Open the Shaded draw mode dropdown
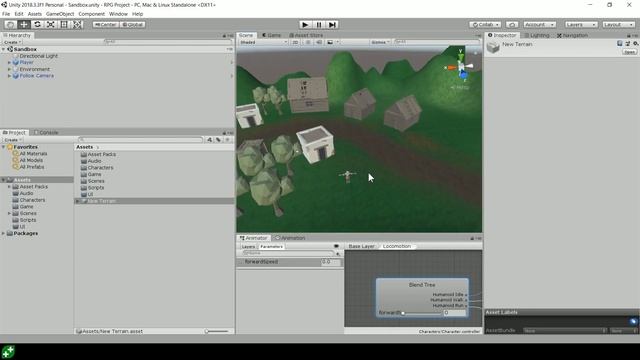The image size is (640, 360). (x=263, y=42)
